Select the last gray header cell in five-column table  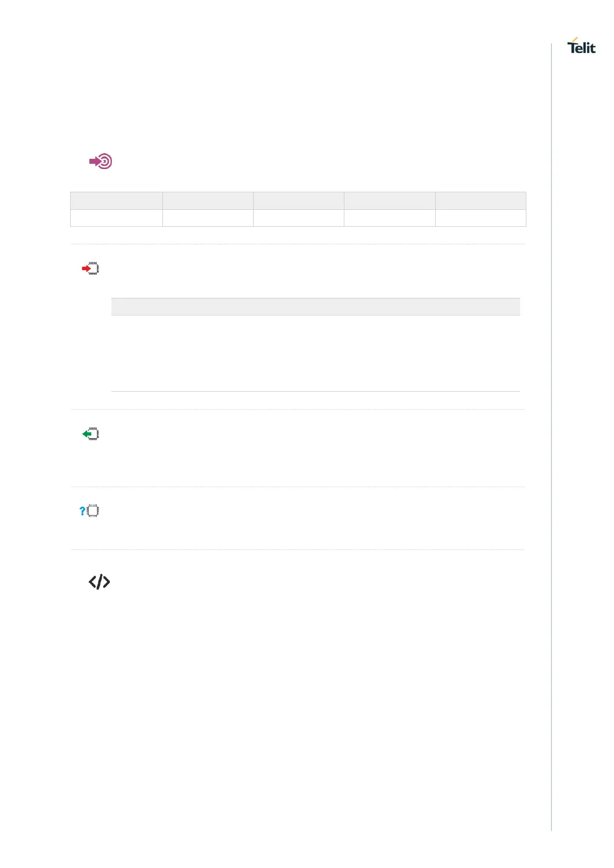point(480,201)
